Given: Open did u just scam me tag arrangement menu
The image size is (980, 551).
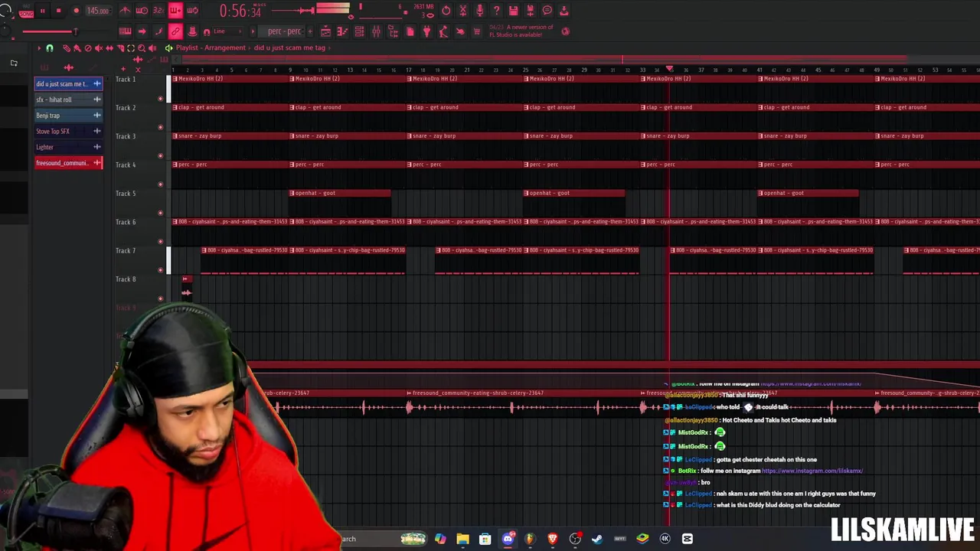Looking at the screenshot, I should pos(289,47).
